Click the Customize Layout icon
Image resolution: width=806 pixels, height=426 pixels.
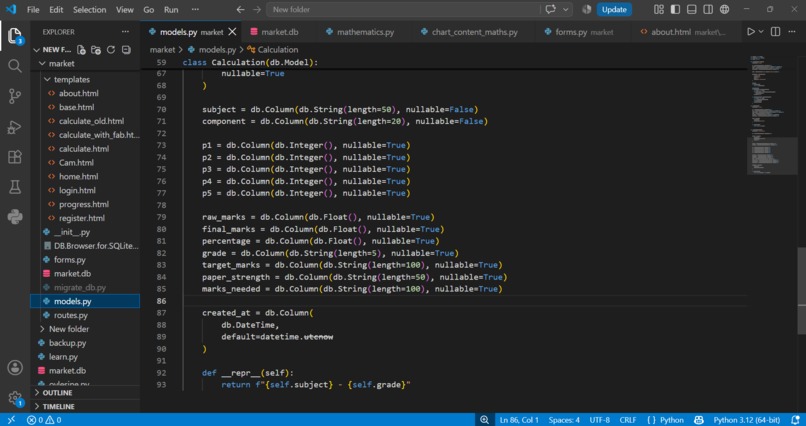(x=658, y=10)
